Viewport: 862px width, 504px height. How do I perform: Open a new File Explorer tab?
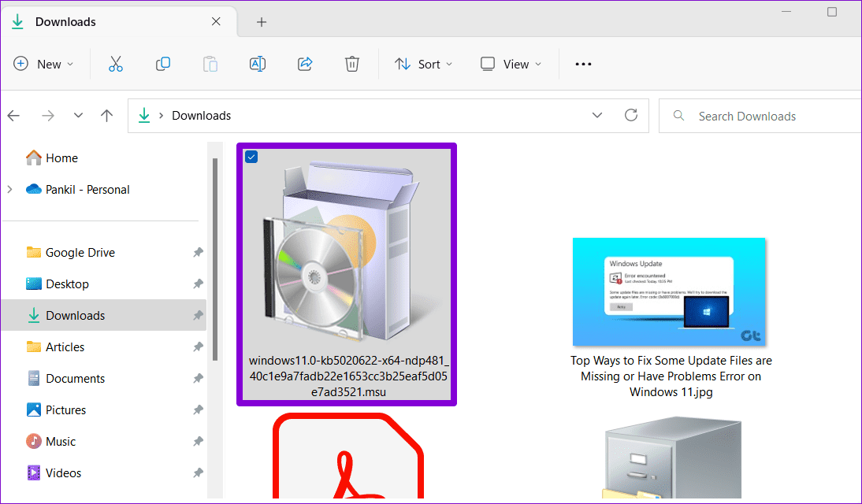click(261, 22)
